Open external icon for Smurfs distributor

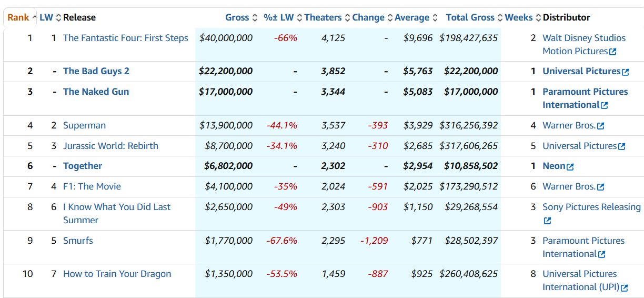pos(602,254)
